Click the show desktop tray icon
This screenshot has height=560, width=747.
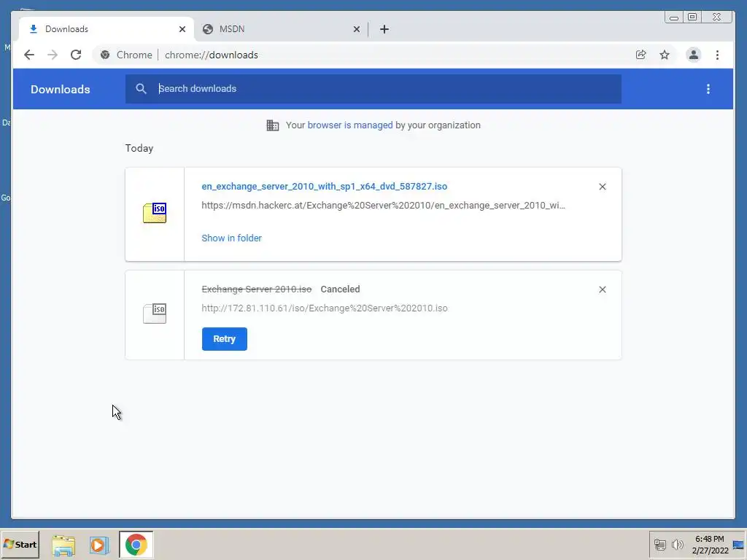[x=739, y=545]
